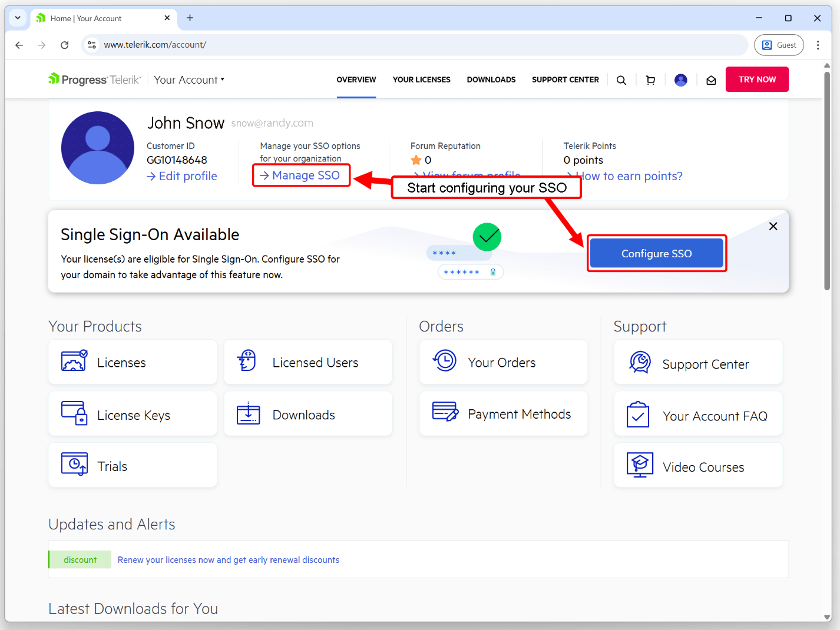The height and width of the screenshot is (630, 840).
Task: Click the Trials clock icon
Action: tap(74, 464)
